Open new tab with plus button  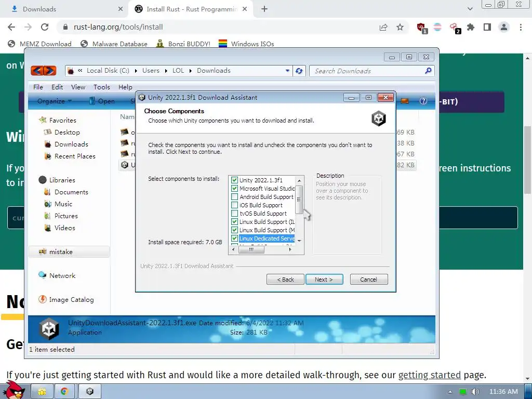click(x=264, y=9)
